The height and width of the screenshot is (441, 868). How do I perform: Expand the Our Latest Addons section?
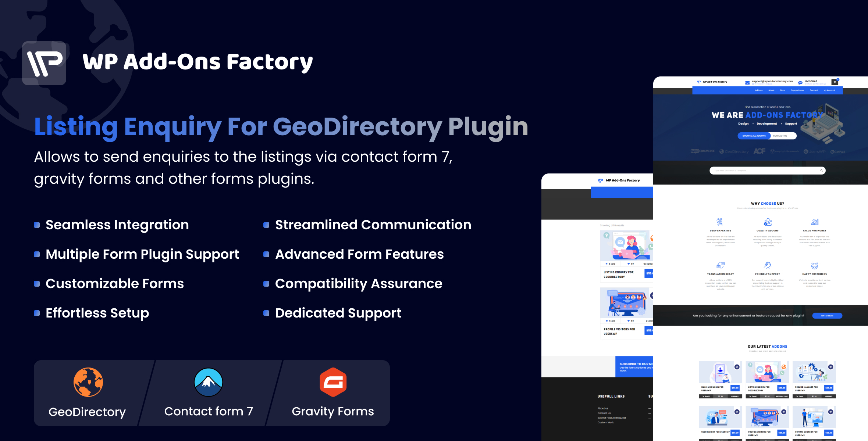point(767,347)
